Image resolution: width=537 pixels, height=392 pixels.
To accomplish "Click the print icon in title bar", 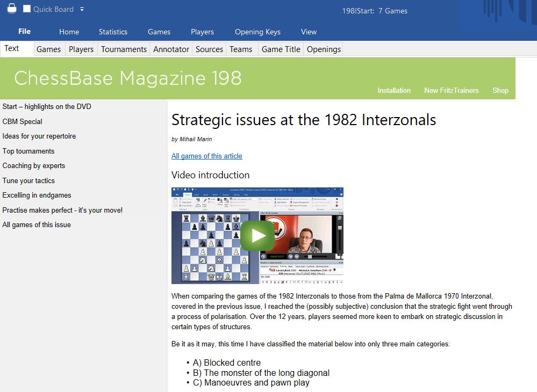I will (x=11, y=9).
